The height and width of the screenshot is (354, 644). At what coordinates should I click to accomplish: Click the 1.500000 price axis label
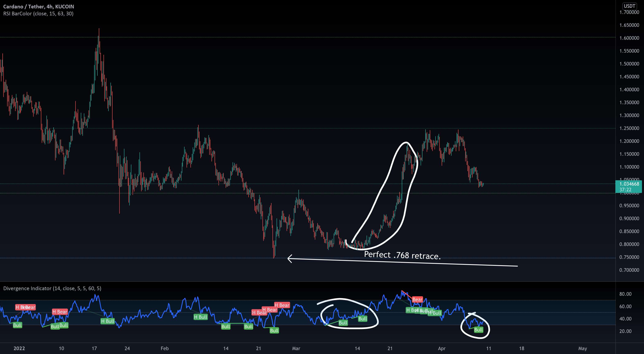(629, 64)
